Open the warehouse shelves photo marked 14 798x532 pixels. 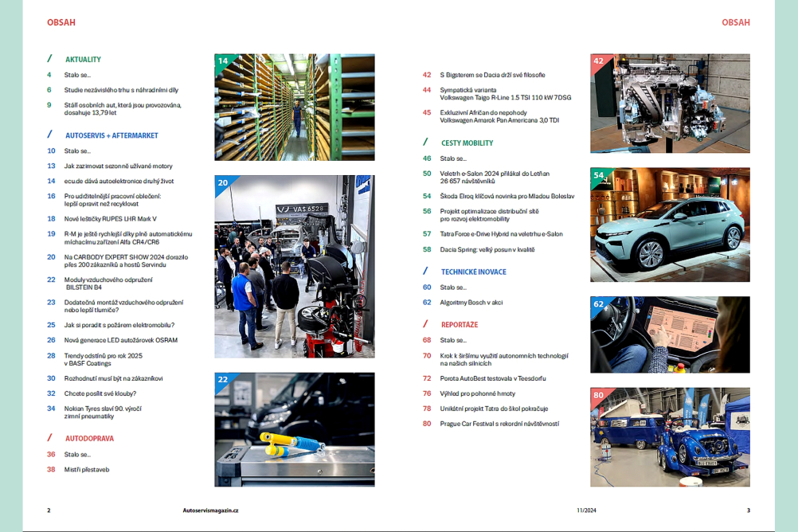point(295,108)
